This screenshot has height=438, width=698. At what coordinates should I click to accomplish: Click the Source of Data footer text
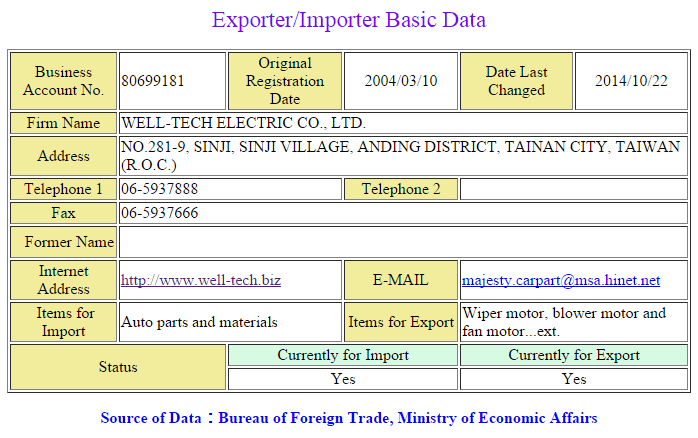349,418
